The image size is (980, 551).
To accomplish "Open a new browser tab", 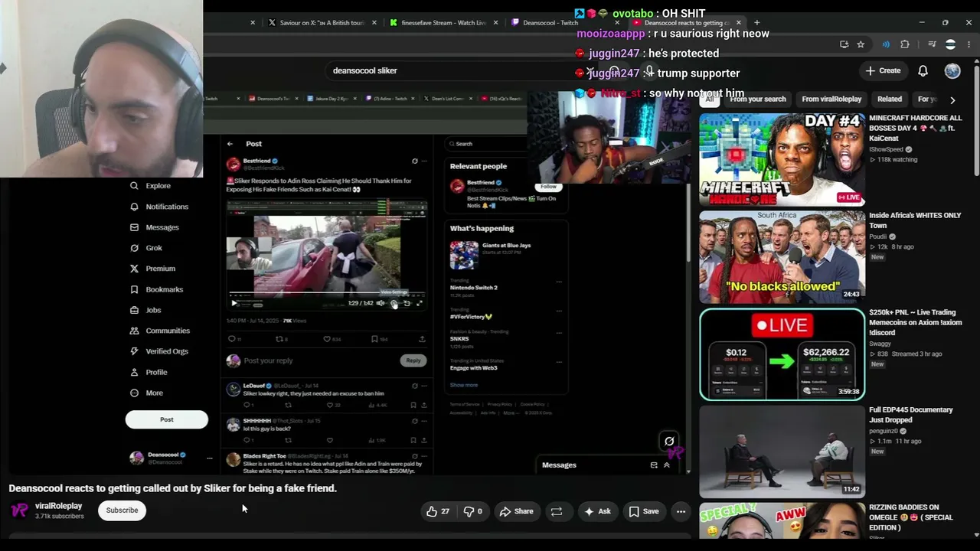I will point(756,23).
